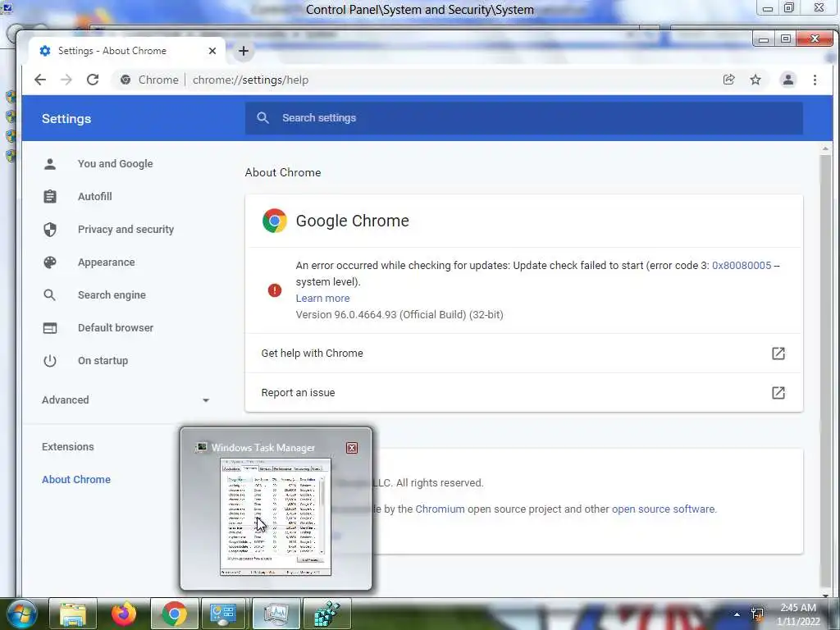Image resolution: width=840 pixels, height=630 pixels.
Task: Click the magnifier icon in Search settings
Action: [262, 118]
